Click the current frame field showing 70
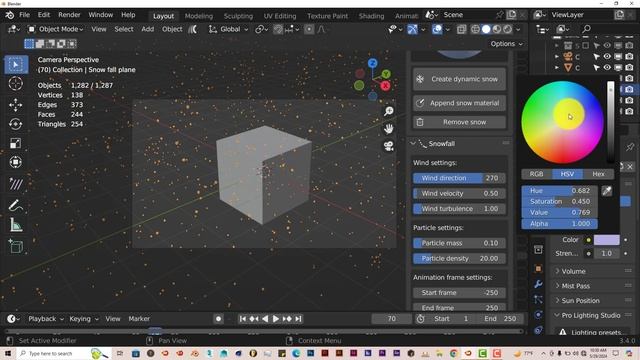Image resolution: width=640 pixels, height=360 pixels. tap(391, 319)
